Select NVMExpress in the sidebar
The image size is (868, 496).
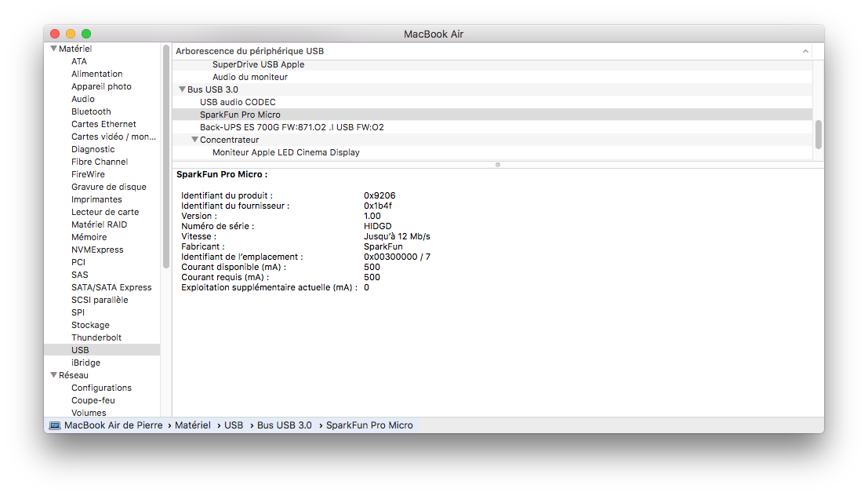pyautogui.click(x=97, y=250)
